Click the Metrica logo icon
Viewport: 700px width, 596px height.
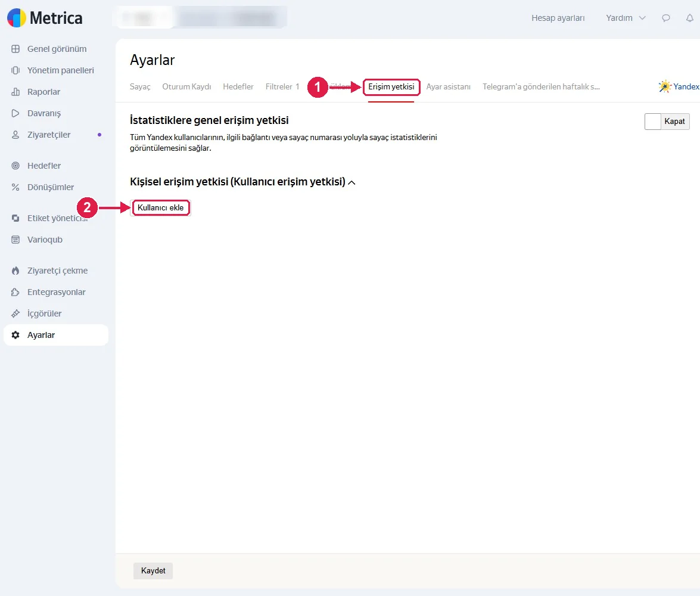point(17,18)
